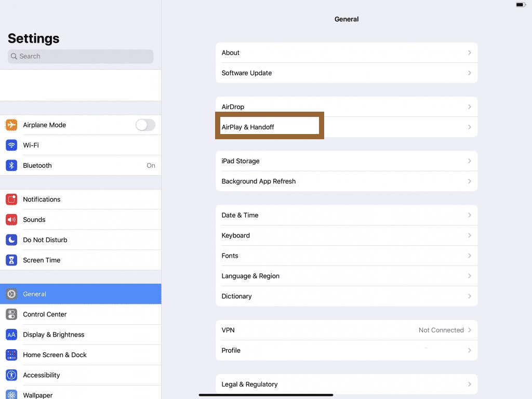This screenshot has width=532, height=399.
Task: Tap the Settings search field
Action: point(81,56)
